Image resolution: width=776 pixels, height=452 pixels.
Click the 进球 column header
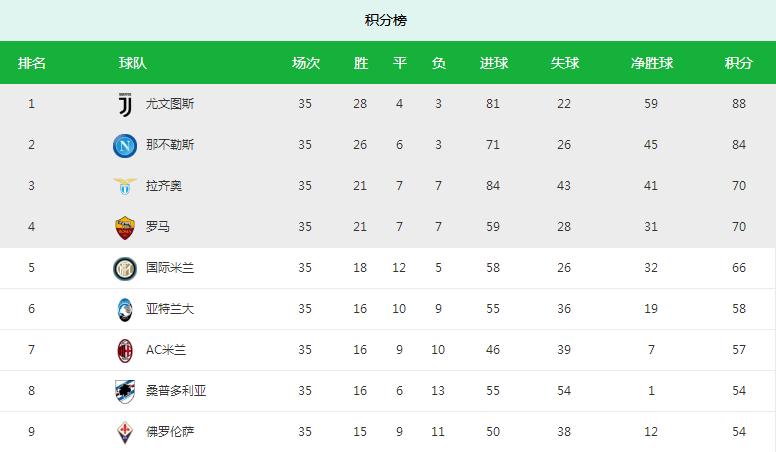(x=494, y=63)
